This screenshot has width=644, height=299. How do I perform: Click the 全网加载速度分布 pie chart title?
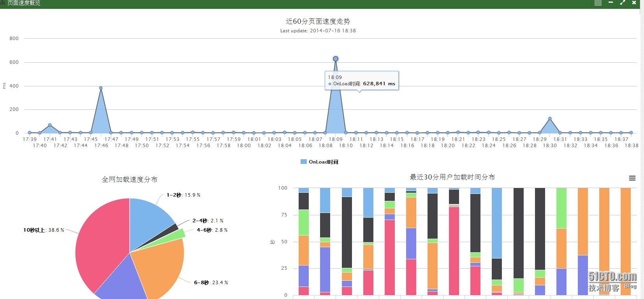tap(130, 179)
